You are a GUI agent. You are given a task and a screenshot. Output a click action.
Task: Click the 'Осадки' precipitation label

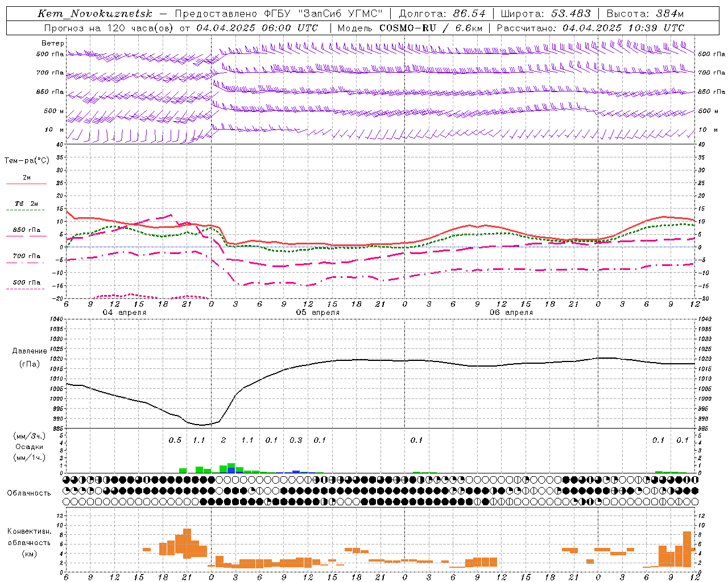[x=29, y=447]
